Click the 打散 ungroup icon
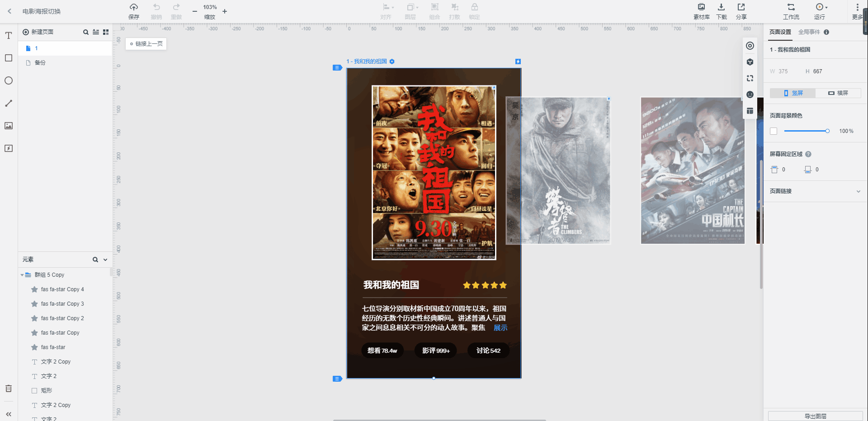This screenshot has width=868, height=421. (x=455, y=7)
